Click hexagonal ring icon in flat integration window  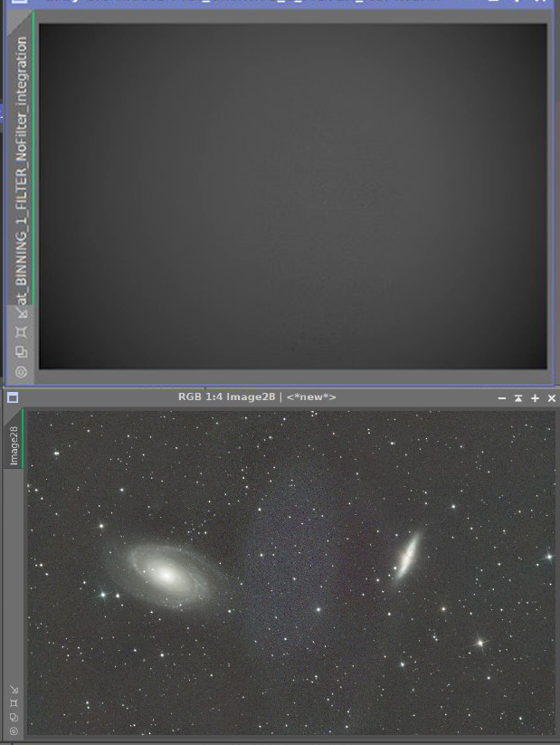(x=22, y=372)
